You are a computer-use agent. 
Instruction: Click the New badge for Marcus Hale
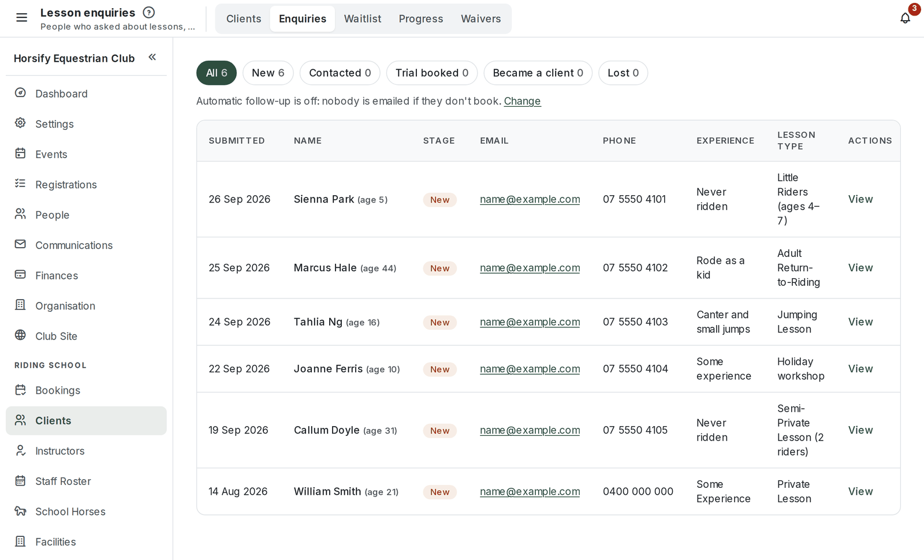[x=439, y=268]
